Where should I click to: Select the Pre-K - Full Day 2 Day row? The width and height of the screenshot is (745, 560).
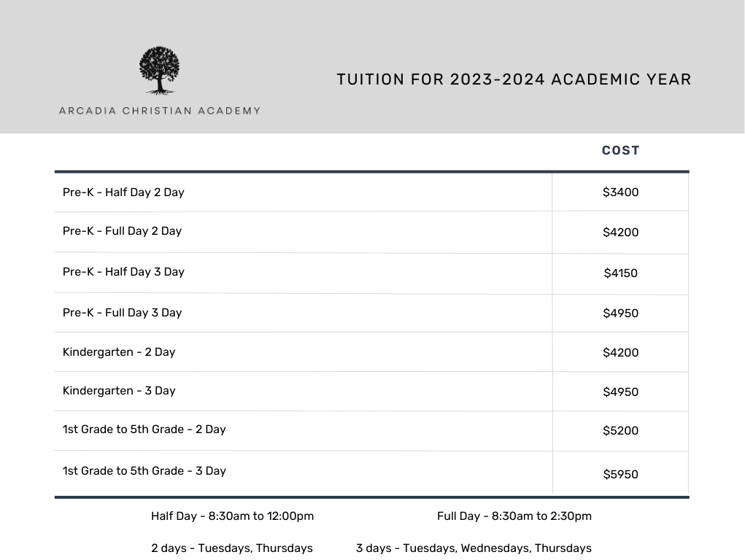tap(371, 232)
